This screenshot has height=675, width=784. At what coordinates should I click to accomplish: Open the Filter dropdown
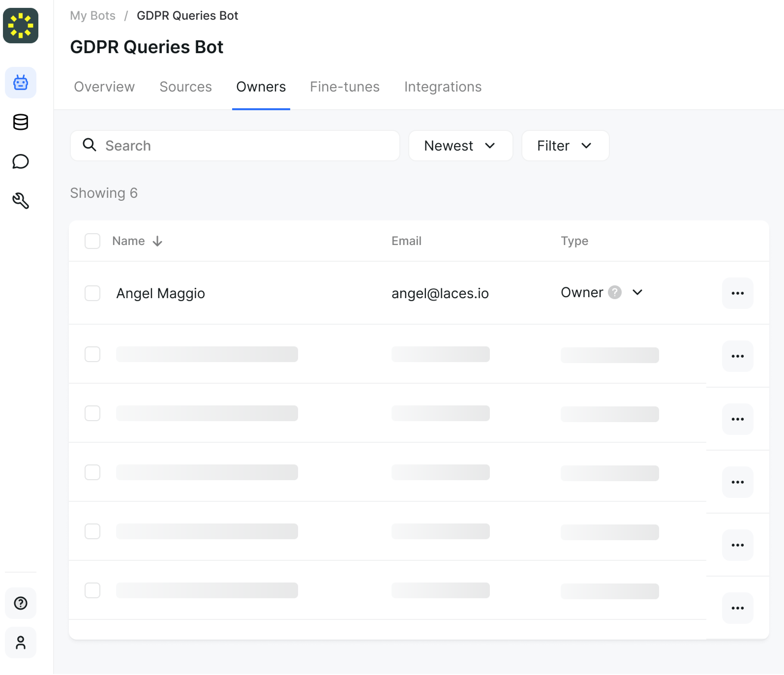pos(565,146)
